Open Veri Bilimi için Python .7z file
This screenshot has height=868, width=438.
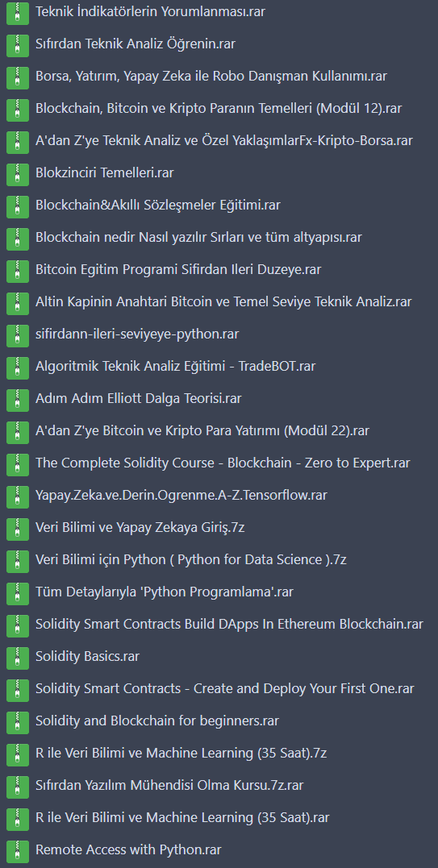click(x=191, y=559)
